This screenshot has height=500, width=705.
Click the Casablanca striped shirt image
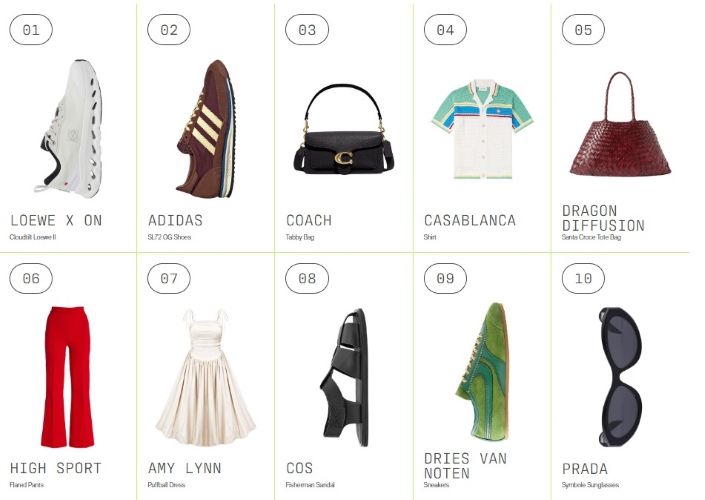[482, 129]
